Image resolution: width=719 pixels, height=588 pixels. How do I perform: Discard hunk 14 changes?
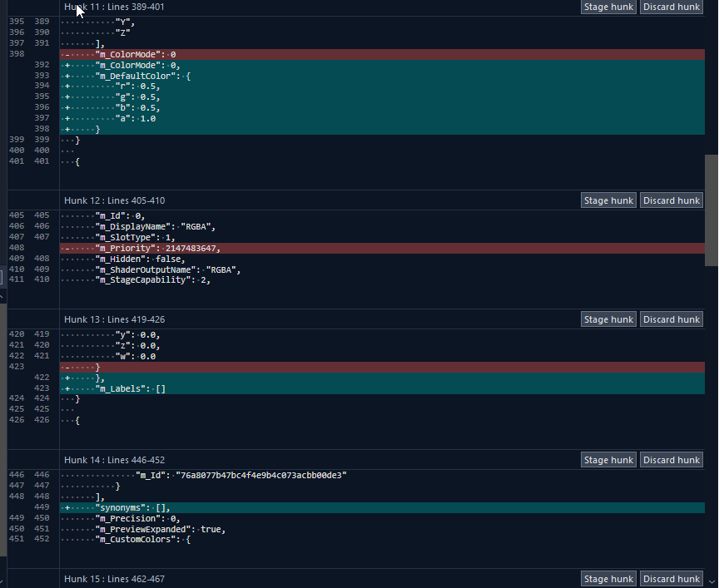[x=671, y=460]
